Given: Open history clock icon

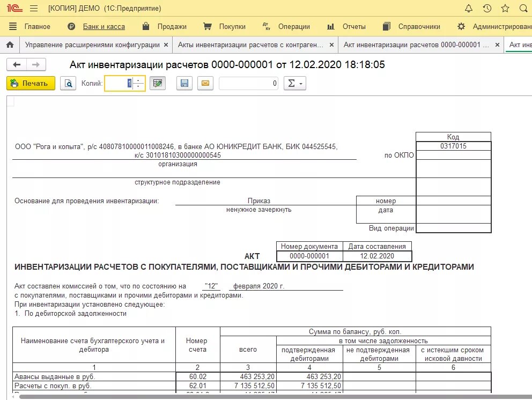Looking at the screenshot, I should click(487, 8).
